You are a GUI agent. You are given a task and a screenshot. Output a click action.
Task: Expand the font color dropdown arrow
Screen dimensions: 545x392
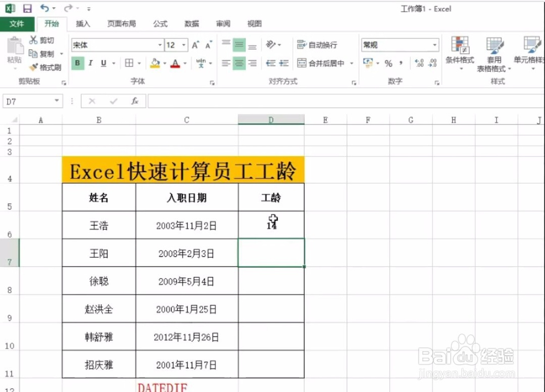point(185,63)
